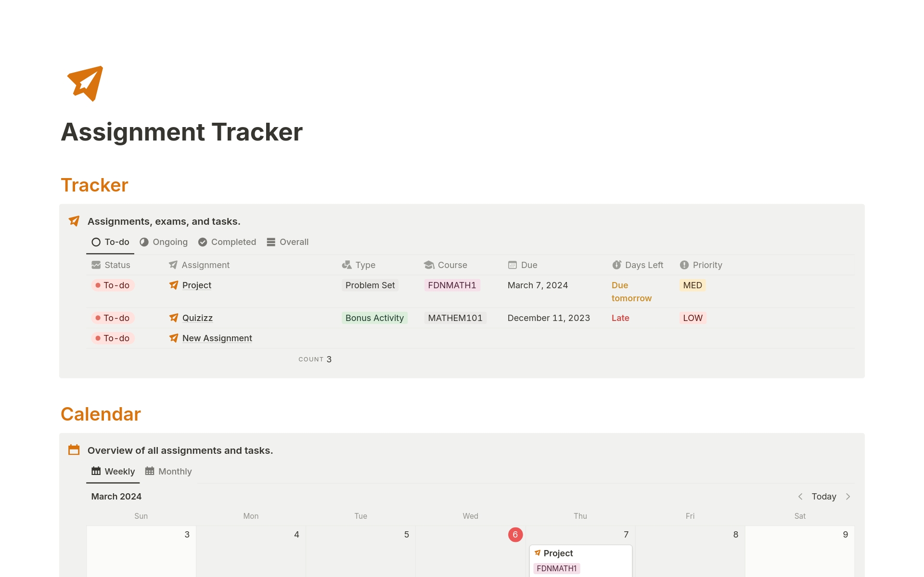Toggle the Completed assignments tab
This screenshot has width=924, height=577.
click(x=233, y=242)
